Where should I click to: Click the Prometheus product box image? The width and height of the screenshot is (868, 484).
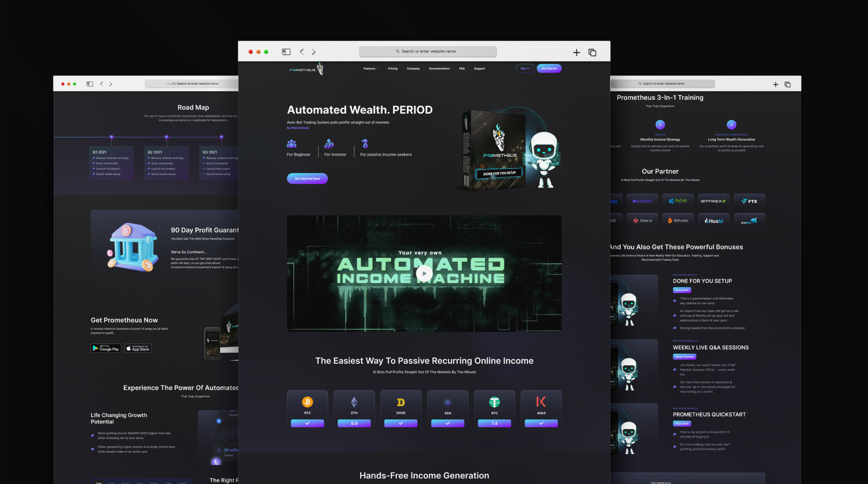(x=494, y=150)
